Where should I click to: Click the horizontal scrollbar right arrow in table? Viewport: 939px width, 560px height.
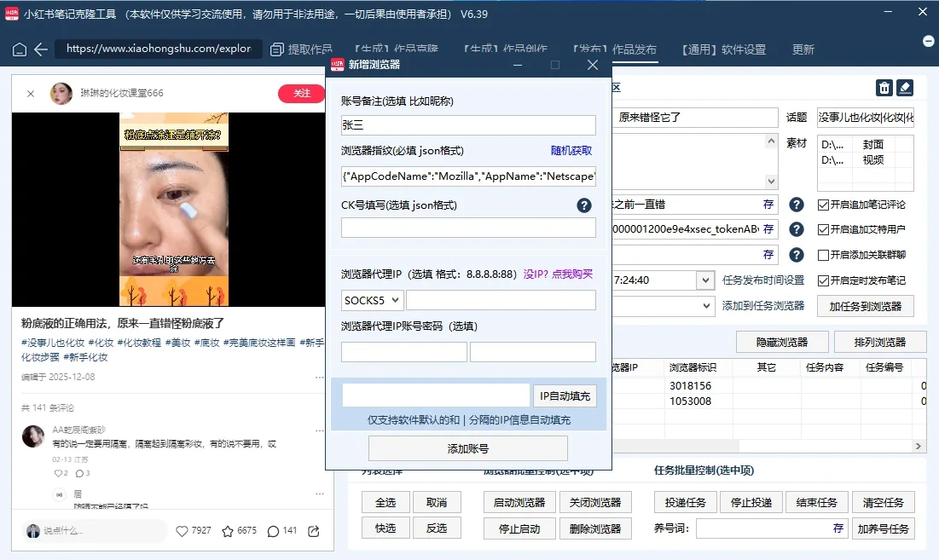[918, 447]
